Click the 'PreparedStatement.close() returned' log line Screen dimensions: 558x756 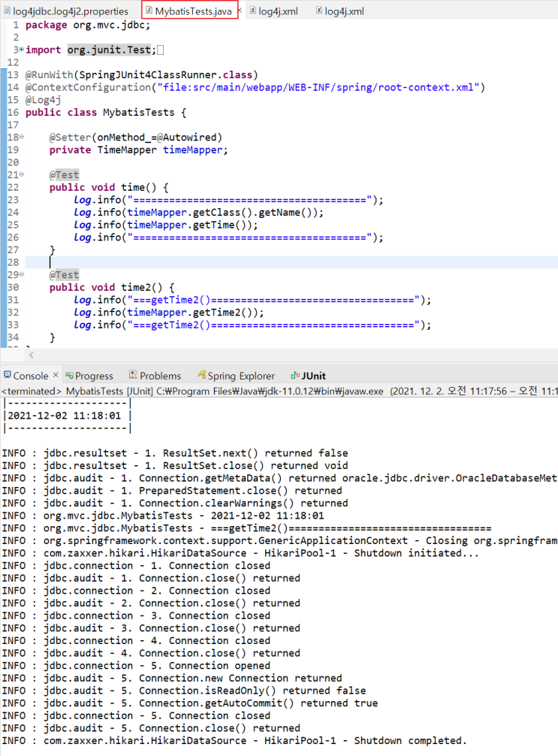pyautogui.click(x=172, y=491)
